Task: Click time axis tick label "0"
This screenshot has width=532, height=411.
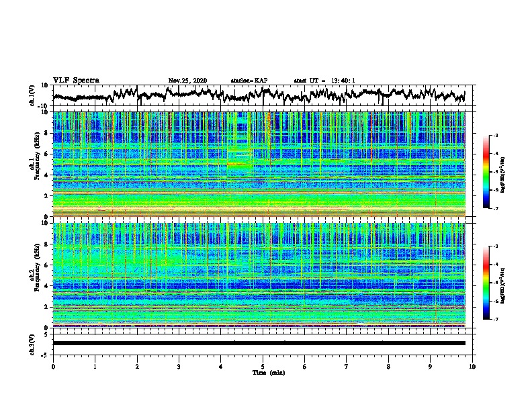Action: pos(53,367)
